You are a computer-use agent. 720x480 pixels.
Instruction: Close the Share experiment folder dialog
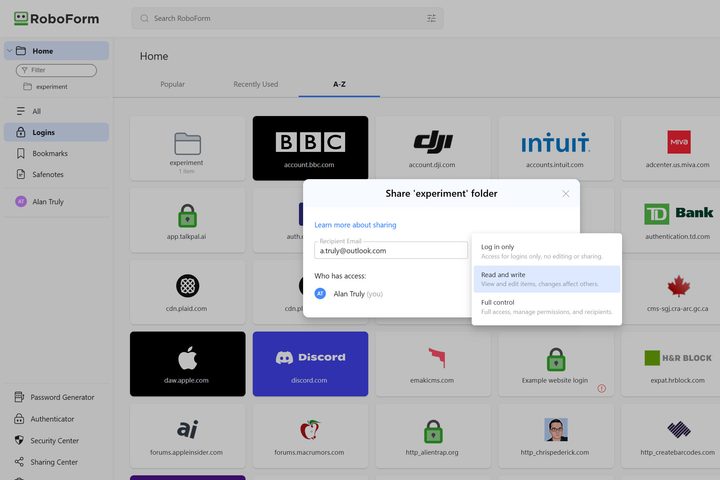pyautogui.click(x=566, y=194)
